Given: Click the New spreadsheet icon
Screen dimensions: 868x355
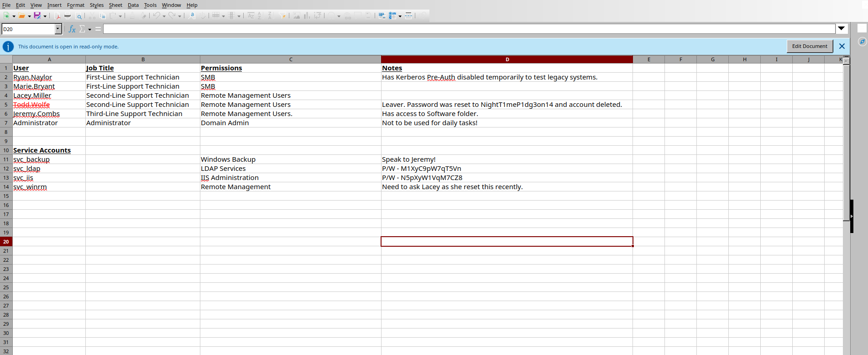Looking at the screenshot, I should 6,16.
